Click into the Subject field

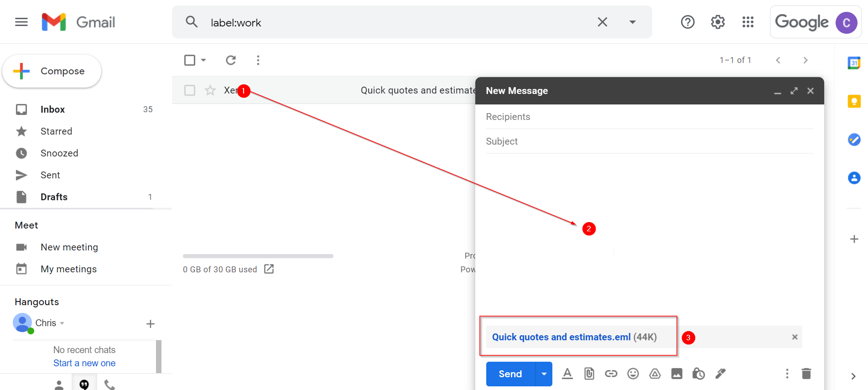649,141
